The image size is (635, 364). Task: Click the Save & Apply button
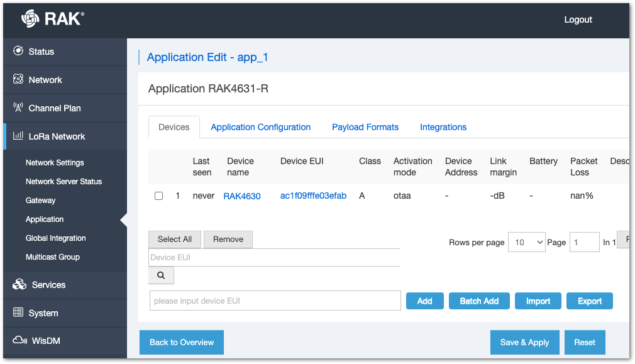pyautogui.click(x=524, y=342)
